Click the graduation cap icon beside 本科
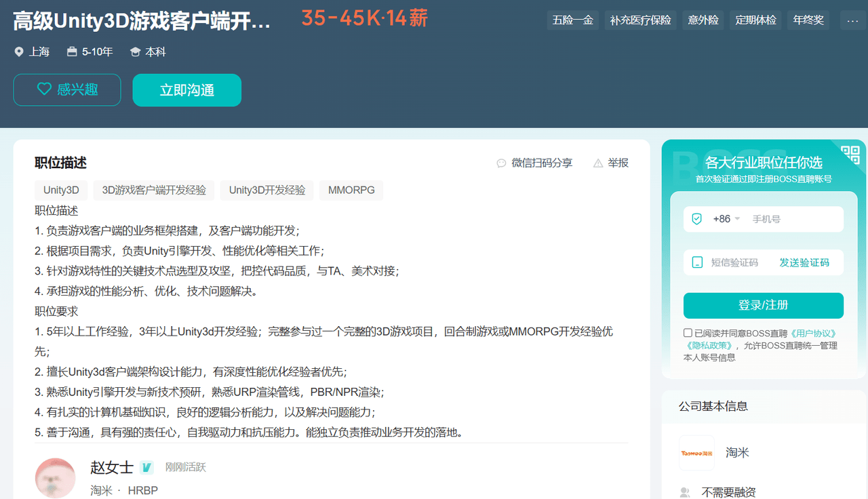 [135, 52]
